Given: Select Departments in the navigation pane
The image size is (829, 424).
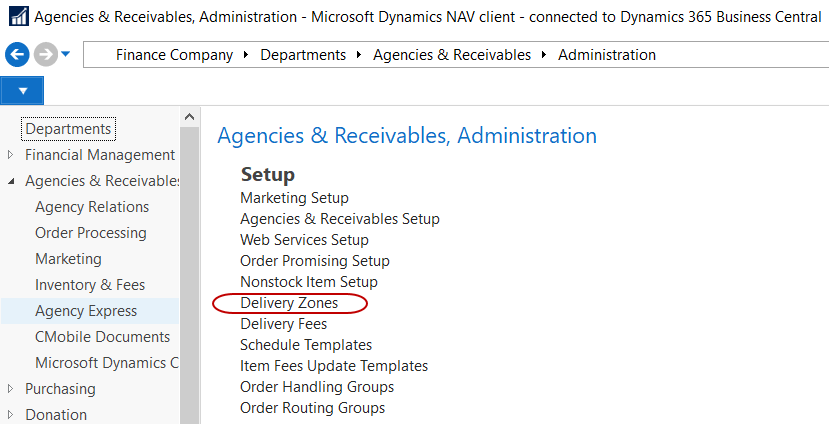Looking at the screenshot, I should point(68,129).
